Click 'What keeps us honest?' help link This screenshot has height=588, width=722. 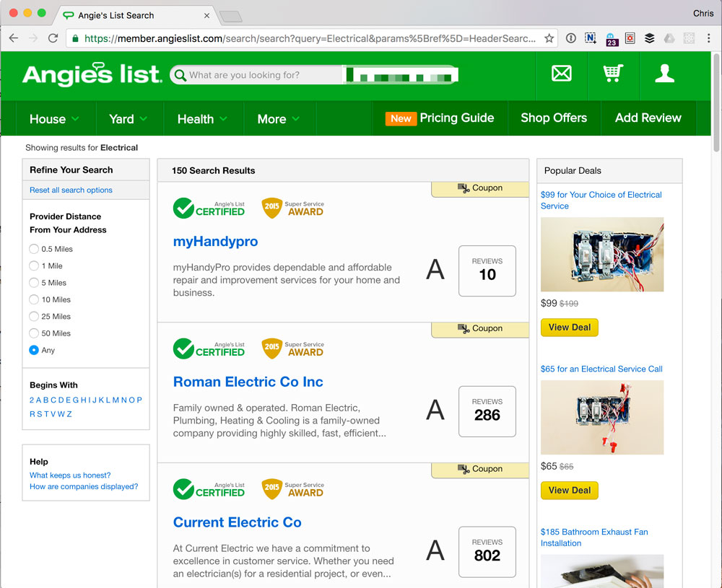[x=70, y=475]
